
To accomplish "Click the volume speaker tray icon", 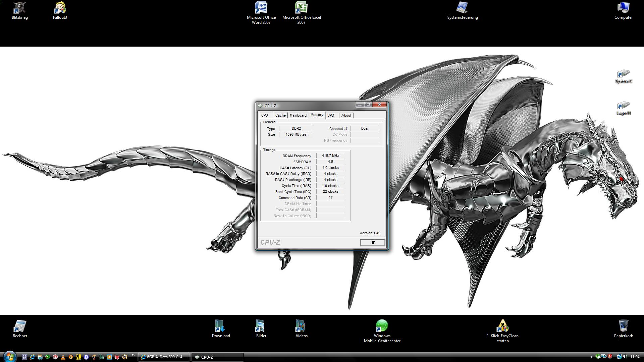I will [625, 357].
